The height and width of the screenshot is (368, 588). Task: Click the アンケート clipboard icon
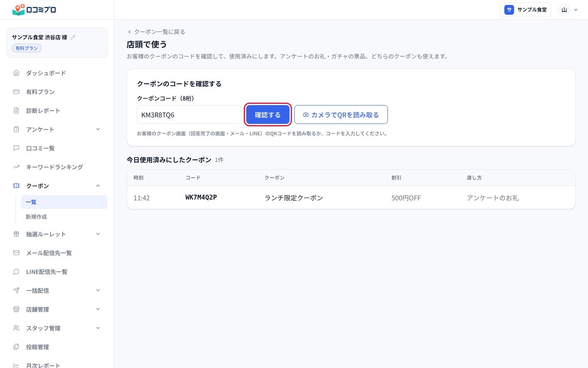tap(16, 129)
